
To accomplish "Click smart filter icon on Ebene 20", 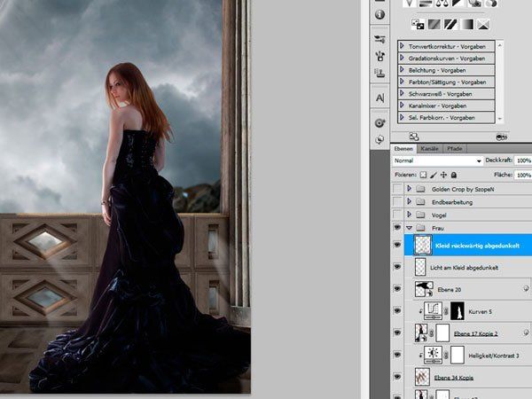I will coord(526,288).
